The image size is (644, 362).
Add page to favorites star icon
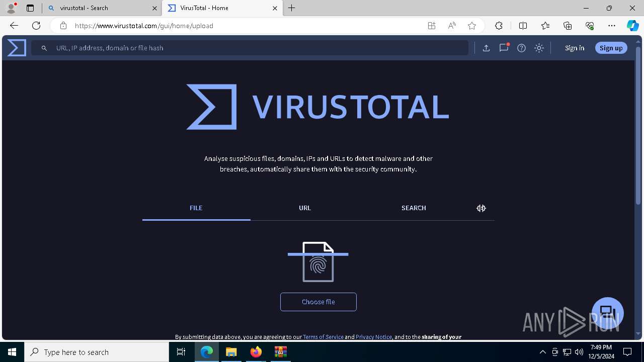pos(472,26)
